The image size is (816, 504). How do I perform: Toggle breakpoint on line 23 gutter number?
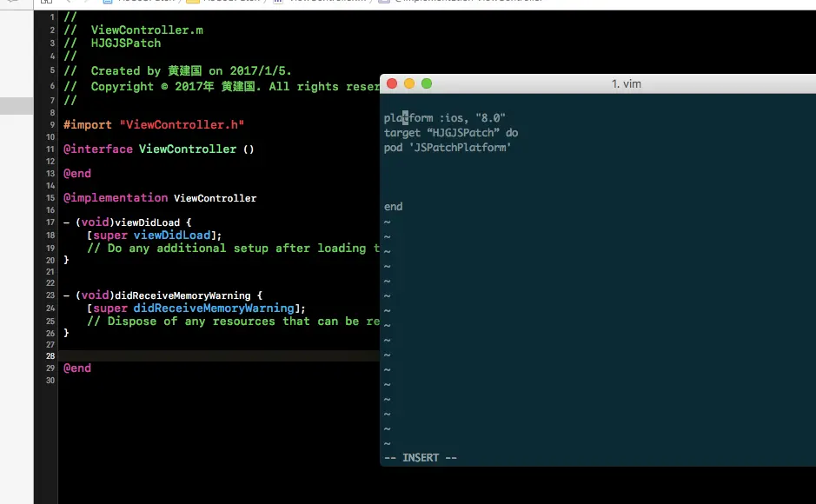coord(50,295)
